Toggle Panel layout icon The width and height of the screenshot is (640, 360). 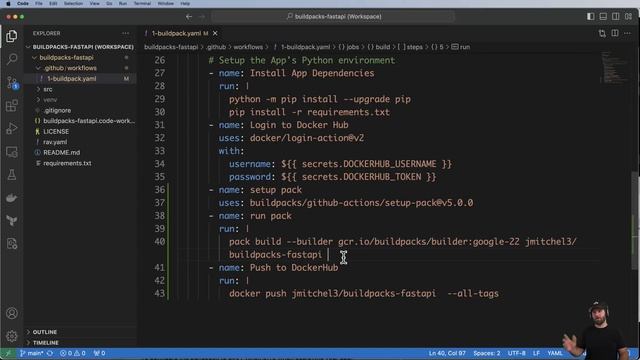click(603, 16)
